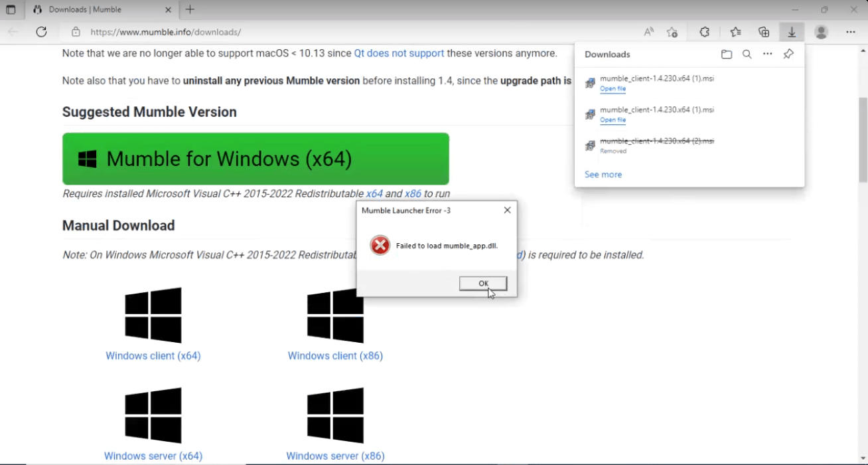Click the Windows client (x64) link
The width and height of the screenshot is (868, 465).
coord(153,355)
